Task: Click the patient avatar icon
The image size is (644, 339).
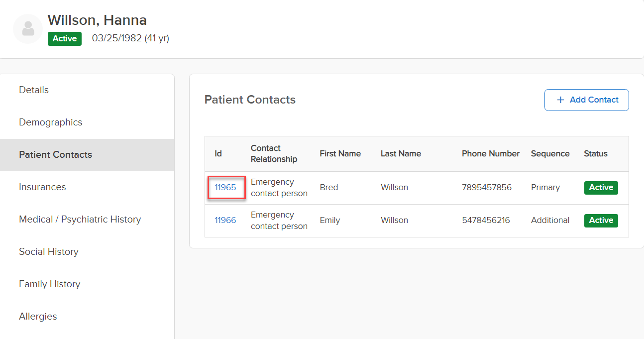Action: click(x=28, y=29)
